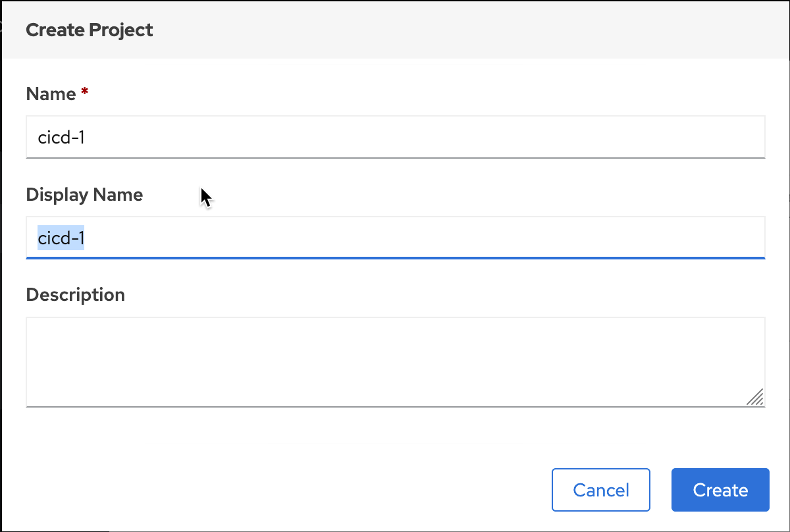
Task: Click inside the Description text area
Action: (396, 362)
